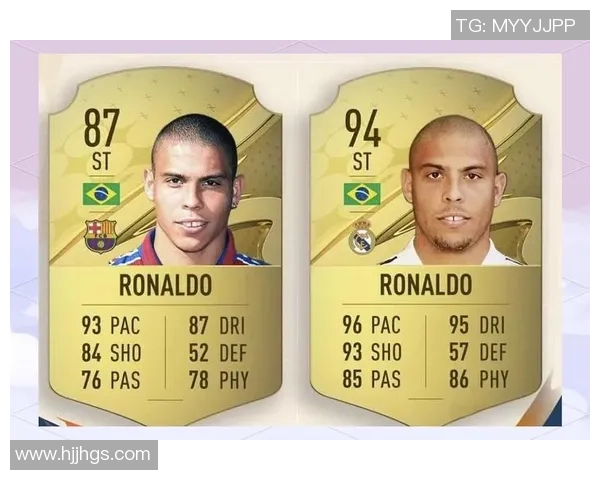The image size is (600, 480).
Task: Select the 94 overall rating number
Action: tap(362, 128)
